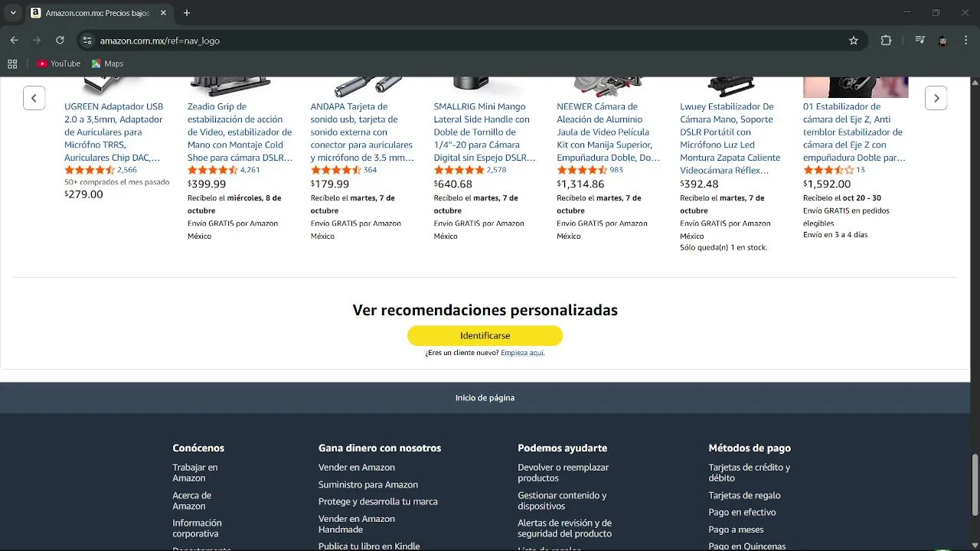This screenshot has width=980, height=551.
Task: Open new browser tab
Action: pos(187,13)
